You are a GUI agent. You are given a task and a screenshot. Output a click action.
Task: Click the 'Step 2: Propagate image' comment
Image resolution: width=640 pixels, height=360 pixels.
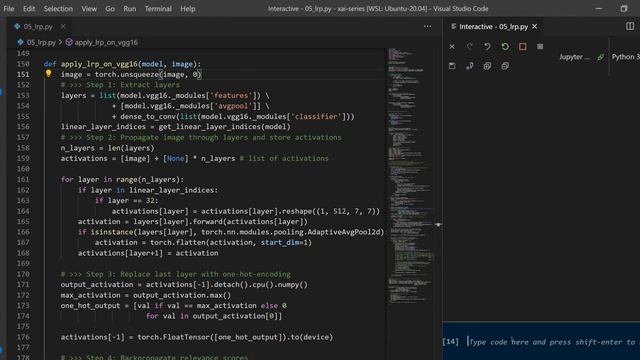click(x=201, y=138)
